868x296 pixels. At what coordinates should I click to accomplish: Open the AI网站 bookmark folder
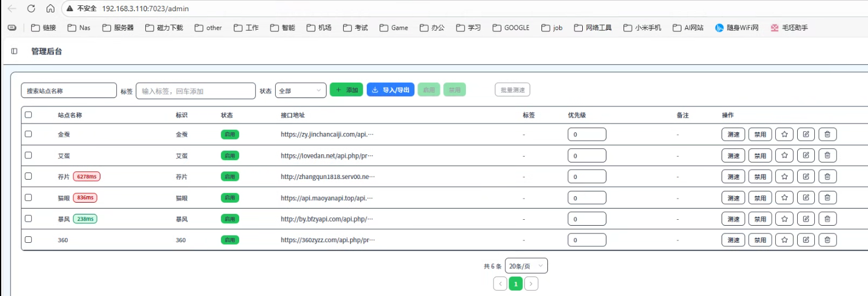tap(688, 28)
